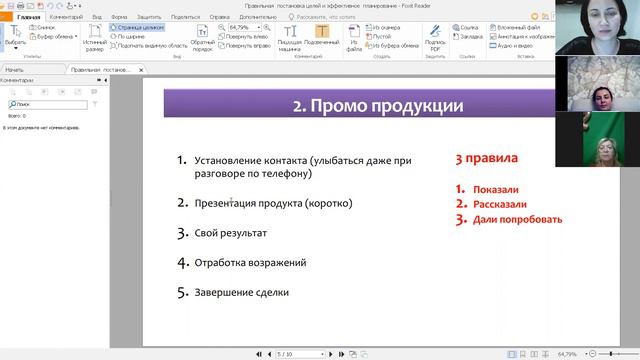Select Подогнать видимую область view
Viewport: 640px width, 360px height.
[149, 46]
